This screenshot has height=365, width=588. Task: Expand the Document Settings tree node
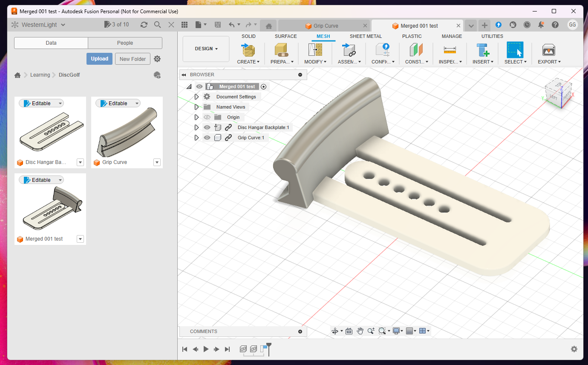(x=196, y=97)
